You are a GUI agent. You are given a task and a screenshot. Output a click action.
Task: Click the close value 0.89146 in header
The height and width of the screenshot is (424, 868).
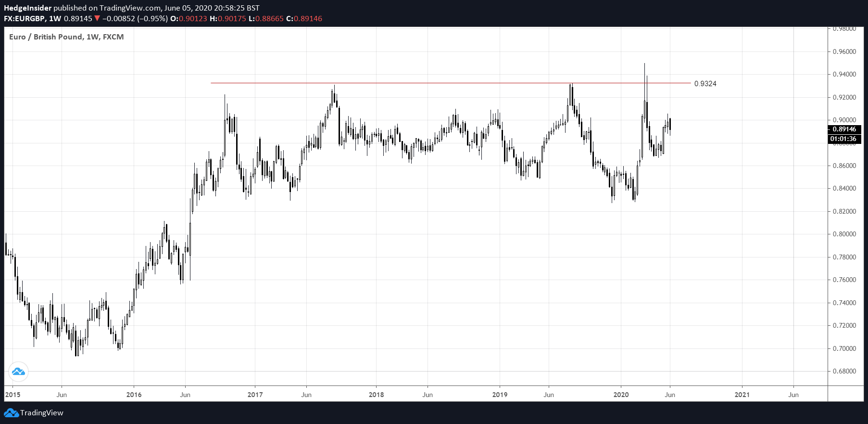308,19
